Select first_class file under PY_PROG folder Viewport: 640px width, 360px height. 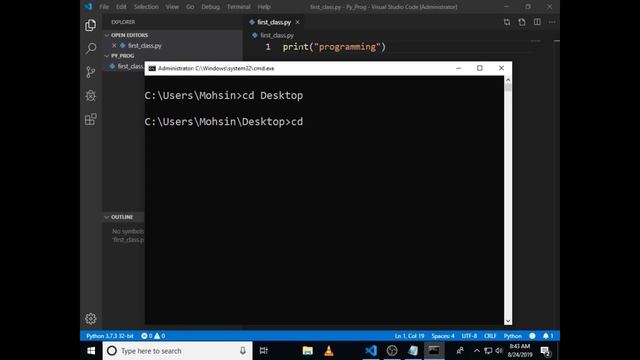(x=130, y=66)
